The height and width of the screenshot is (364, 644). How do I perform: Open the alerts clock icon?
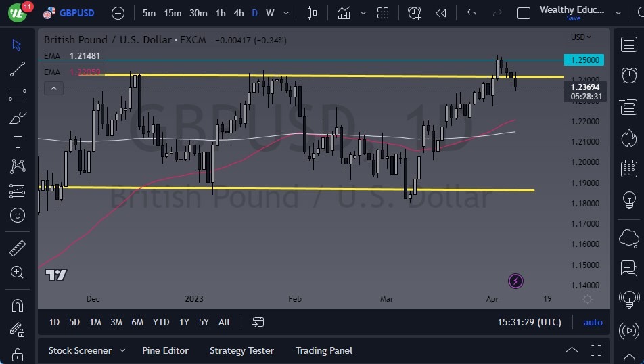(x=629, y=75)
